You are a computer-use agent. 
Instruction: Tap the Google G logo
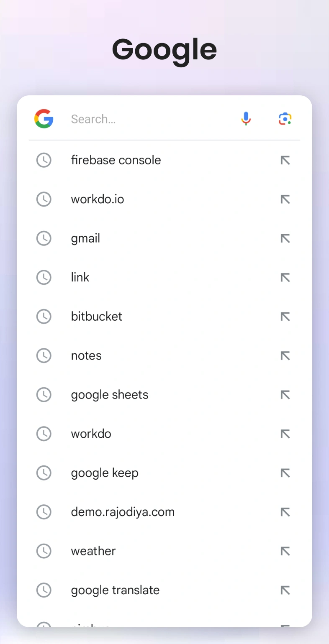[x=44, y=119]
